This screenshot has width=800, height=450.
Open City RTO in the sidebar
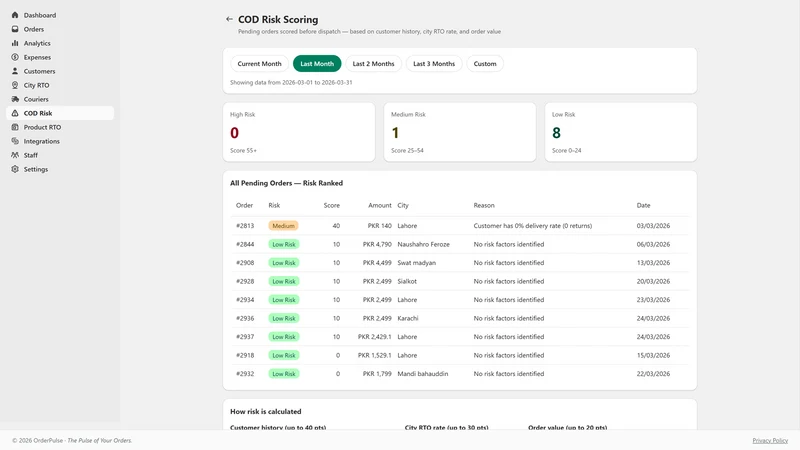(x=60, y=85)
